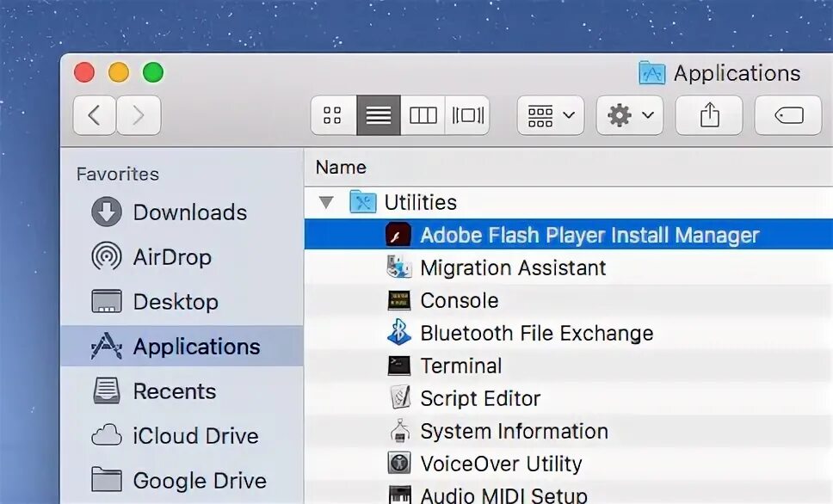Switch to gallery view
The width and height of the screenshot is (833, 504).
click(x=467, y=115)
